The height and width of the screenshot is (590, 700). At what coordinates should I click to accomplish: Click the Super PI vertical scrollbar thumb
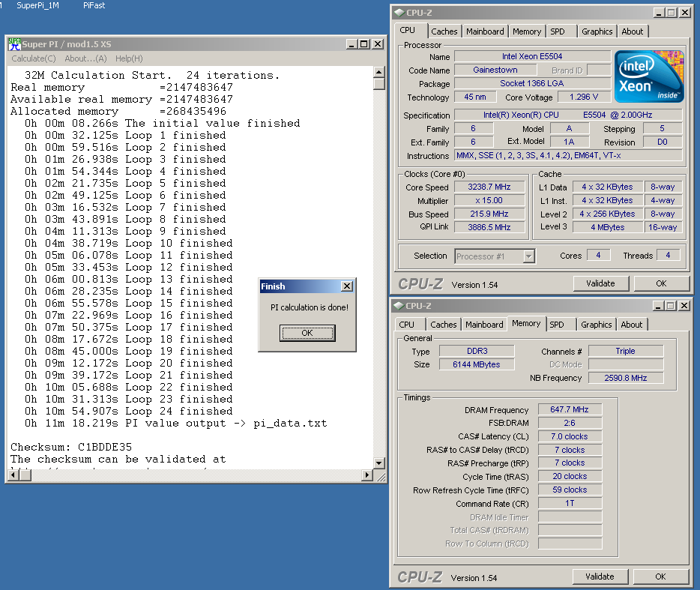tap(379, 83)
